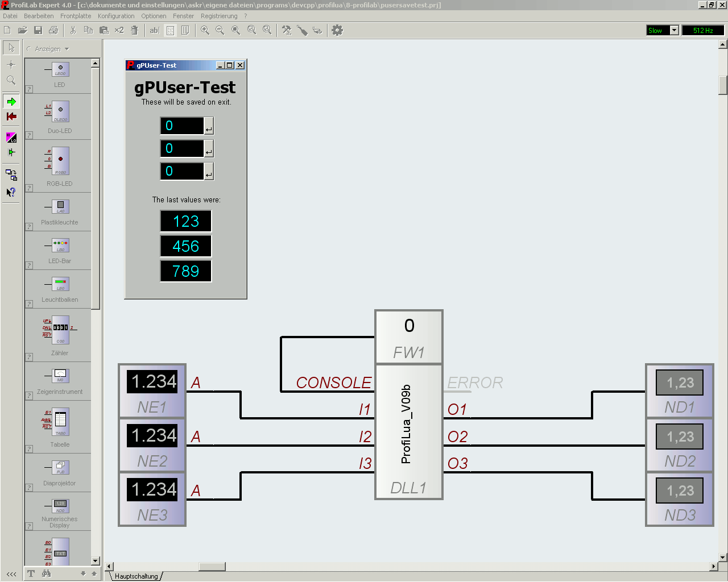Click the Zoom in magnifier with plus
The width and height of the screenshot is (728, 582).
205,30
